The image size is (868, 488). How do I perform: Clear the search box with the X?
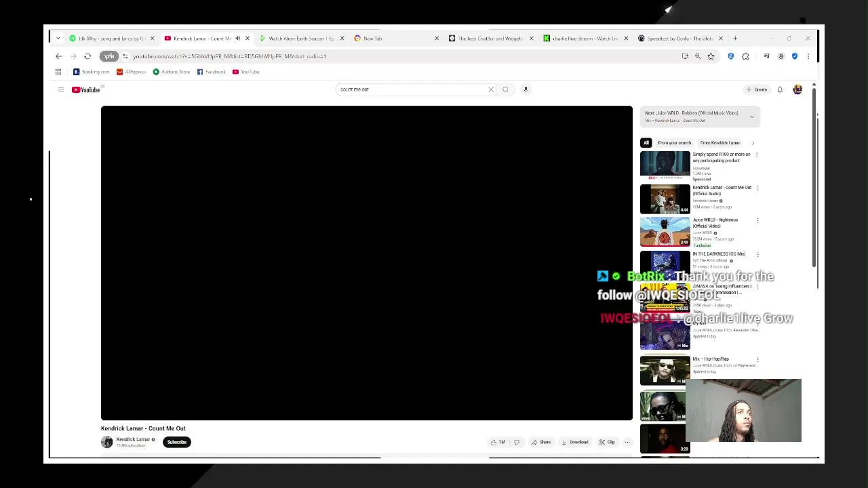click(491, 89)
